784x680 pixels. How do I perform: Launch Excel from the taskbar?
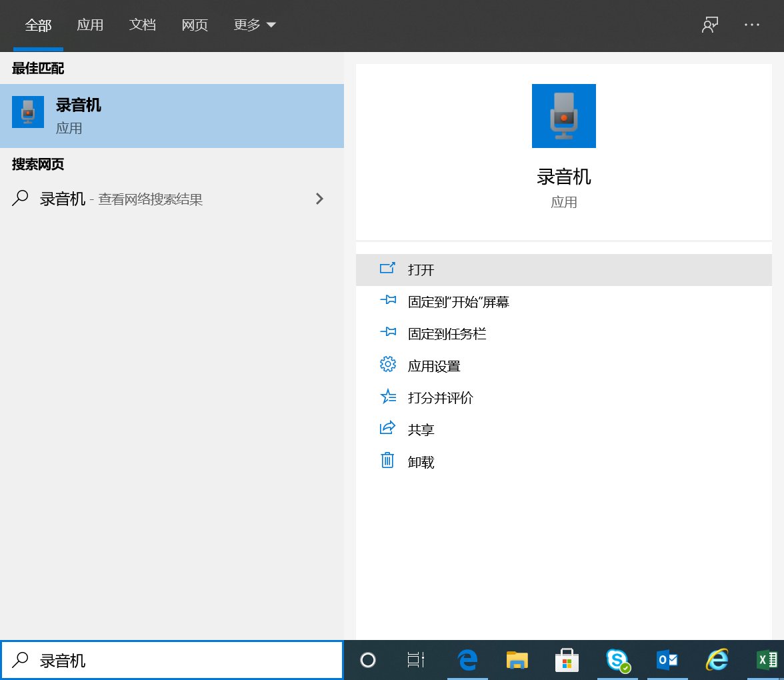pos(767,660)
